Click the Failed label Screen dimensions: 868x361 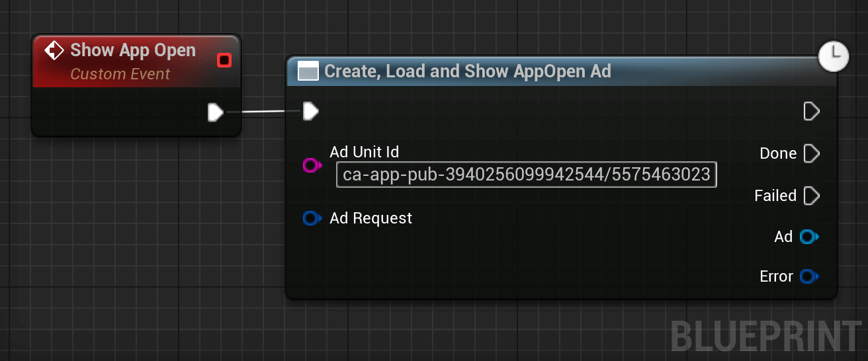pyautogui.click(x=775, y=196)
